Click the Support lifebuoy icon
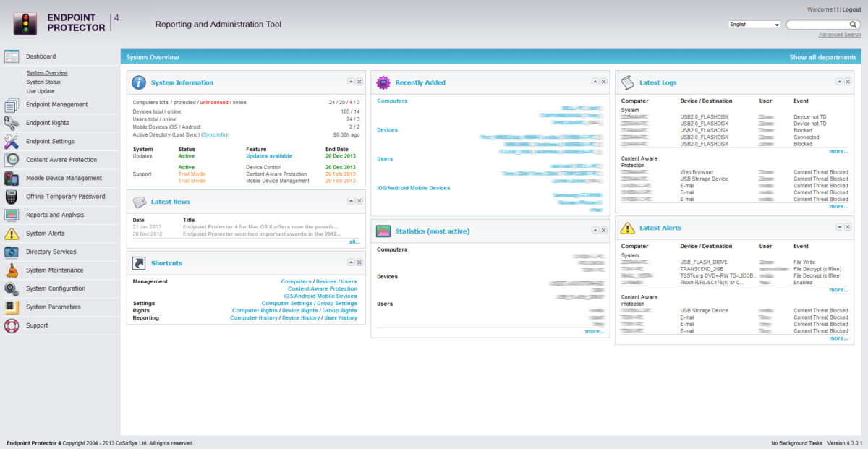The height and width of the screenshot is (449, 868). click(x=12, y=325)
